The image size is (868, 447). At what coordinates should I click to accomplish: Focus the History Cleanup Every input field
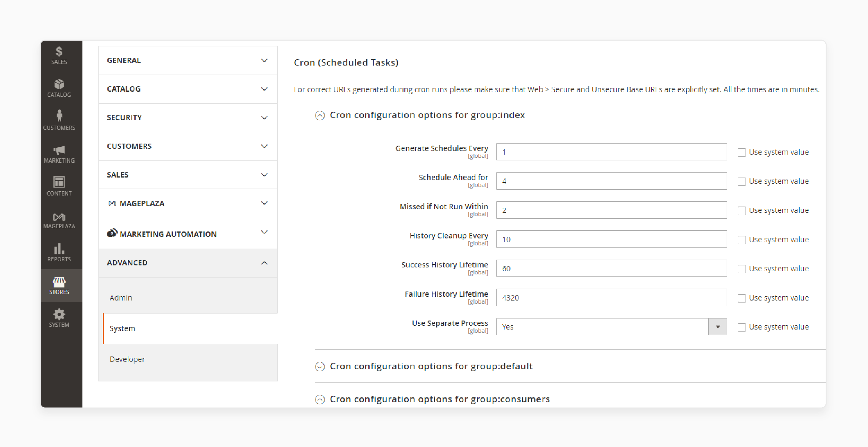[x=611, y=239]
